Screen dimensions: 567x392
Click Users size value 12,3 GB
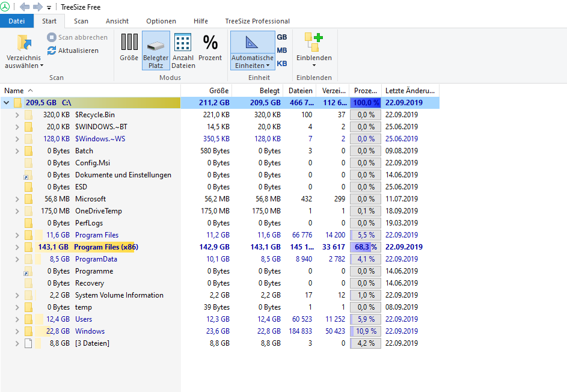218,319
